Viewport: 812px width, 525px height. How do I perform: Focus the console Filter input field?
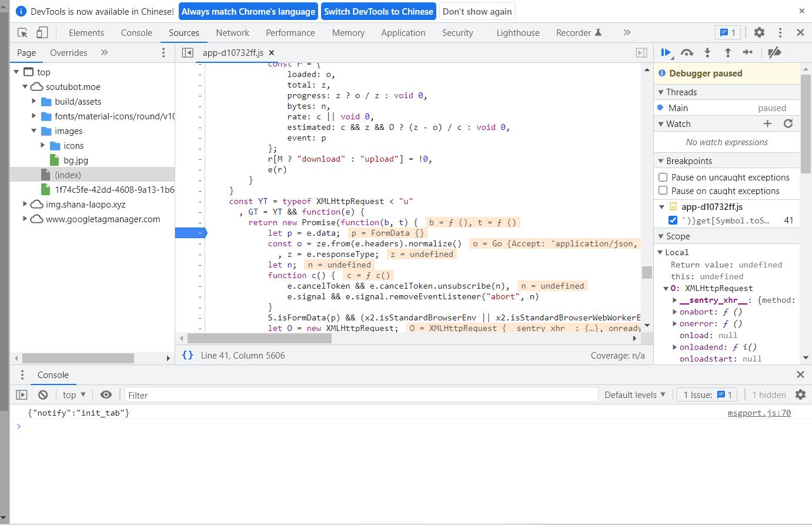(361, 395)
